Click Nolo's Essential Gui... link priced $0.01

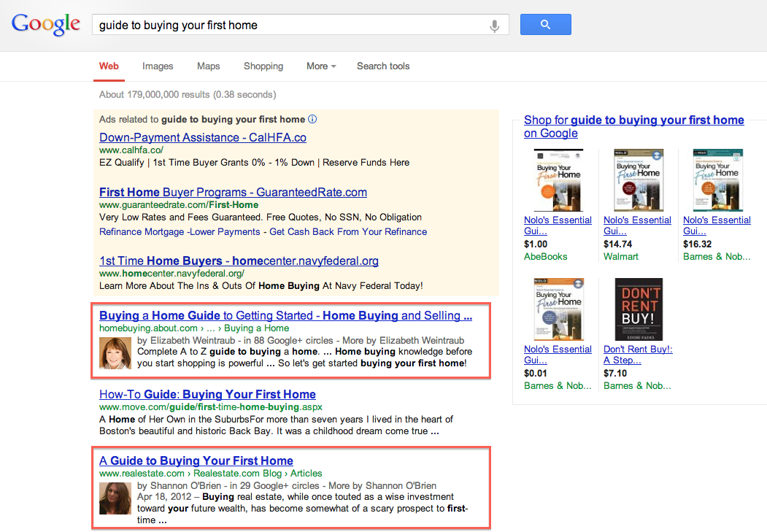coord(558,355)
